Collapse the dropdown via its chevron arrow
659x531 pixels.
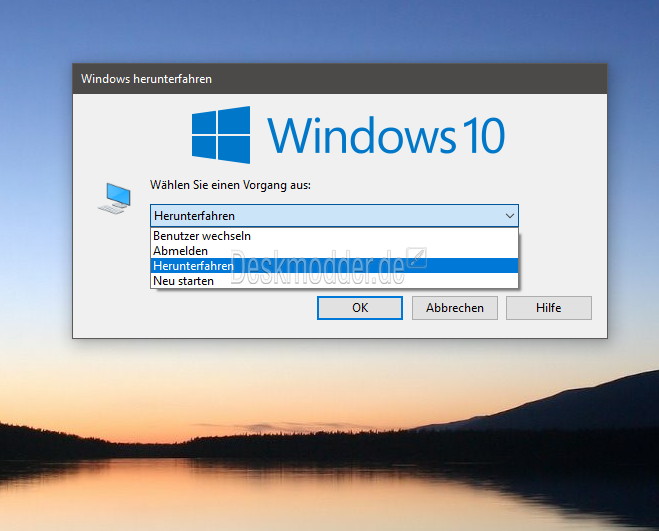pos(510,216)
